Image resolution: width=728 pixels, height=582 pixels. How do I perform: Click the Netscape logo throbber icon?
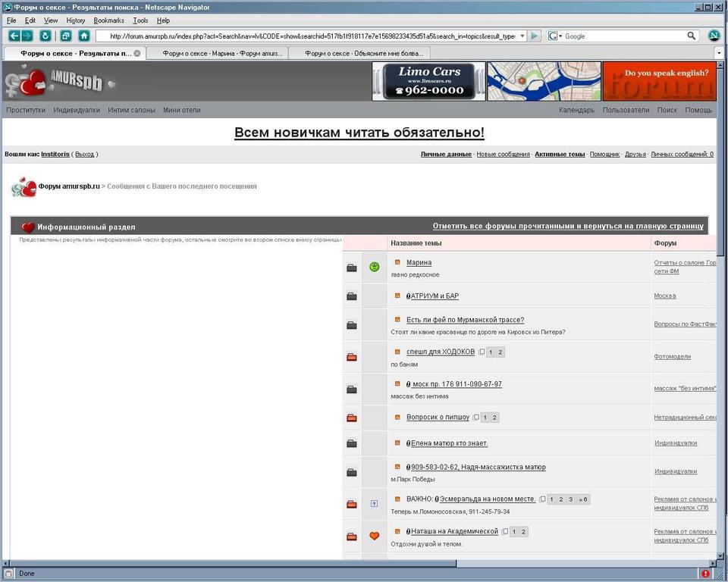714,36
